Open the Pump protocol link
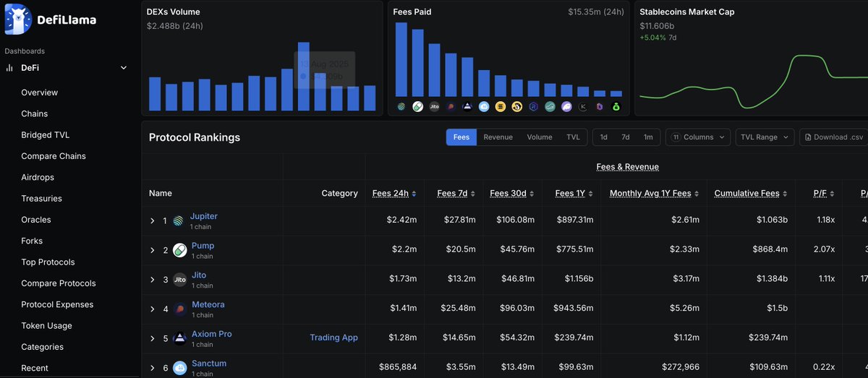868x378 pixels. 203,246
